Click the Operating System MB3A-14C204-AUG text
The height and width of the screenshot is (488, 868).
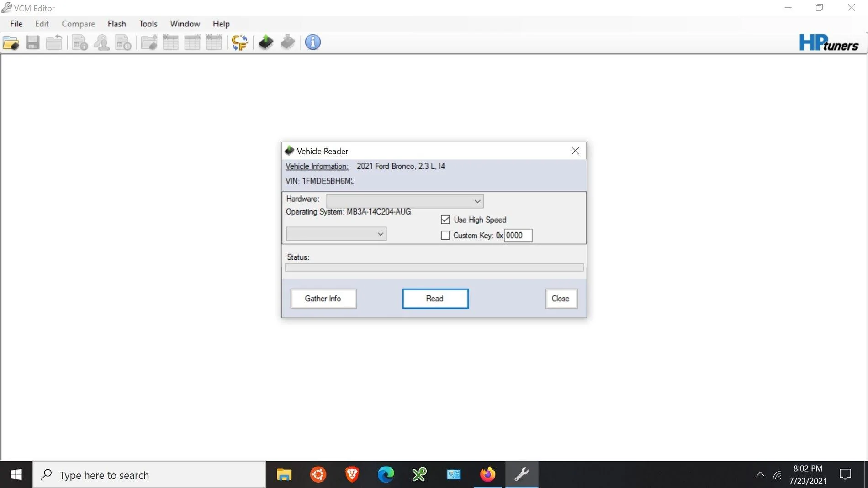point(349,212)
